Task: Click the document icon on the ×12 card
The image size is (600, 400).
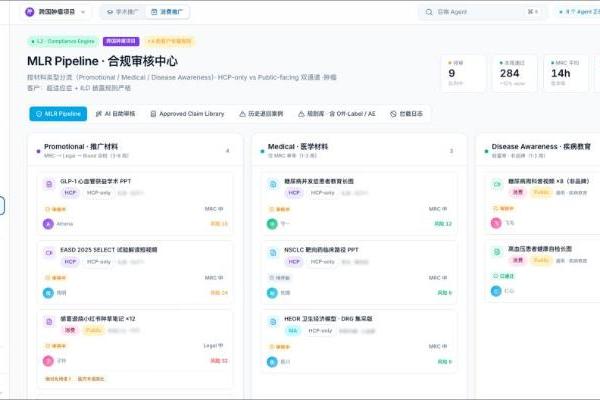Action: pyautogui.click(x=49, y=322)
